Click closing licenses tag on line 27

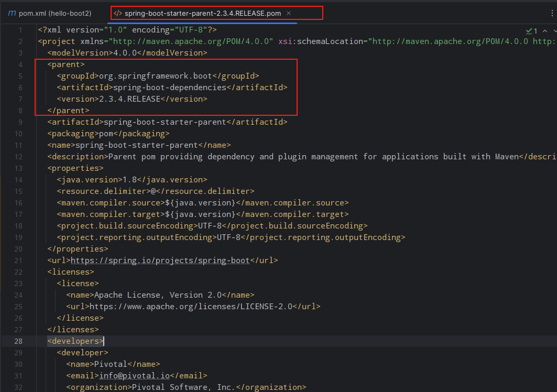[73, 330]
